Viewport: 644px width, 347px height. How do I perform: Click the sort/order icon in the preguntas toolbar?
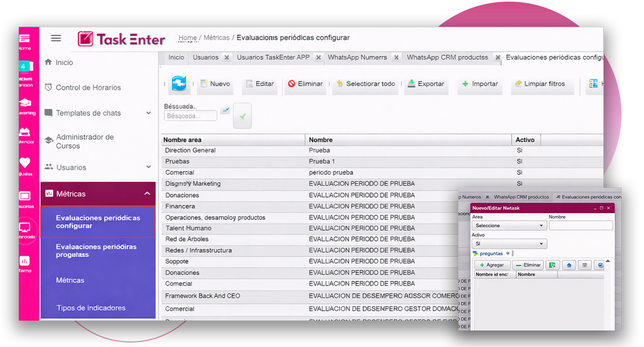coord(585,265)
